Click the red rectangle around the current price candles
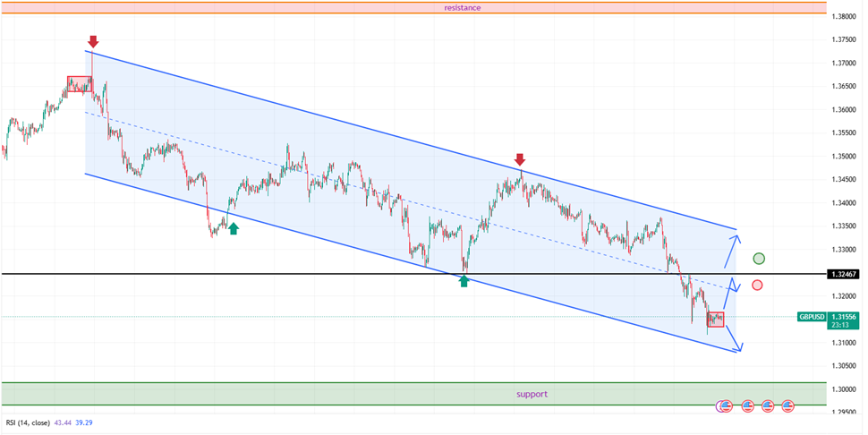This screenshot has width=868, height=435. (x=715, y=319)
